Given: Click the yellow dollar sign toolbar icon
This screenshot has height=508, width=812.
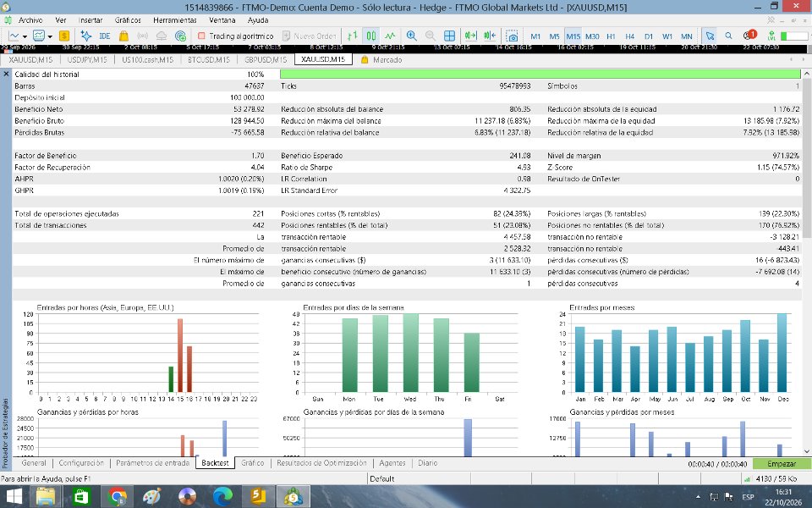Looking at the screenshot, I should point(64,36).
